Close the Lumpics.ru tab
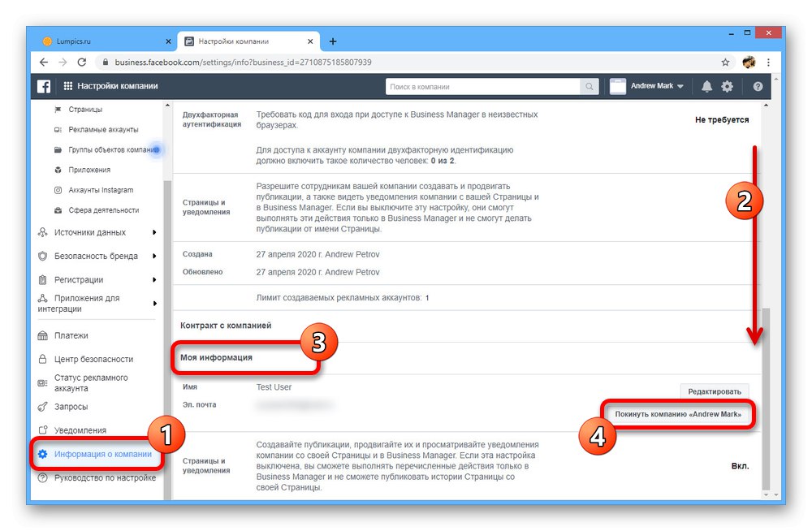This screenshot has width=812, height=531. 168,41
